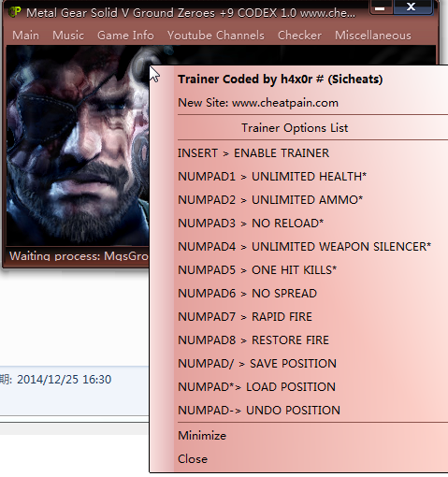Open the Main menu
Screen dimensions: 448x477
coord(25,36)
